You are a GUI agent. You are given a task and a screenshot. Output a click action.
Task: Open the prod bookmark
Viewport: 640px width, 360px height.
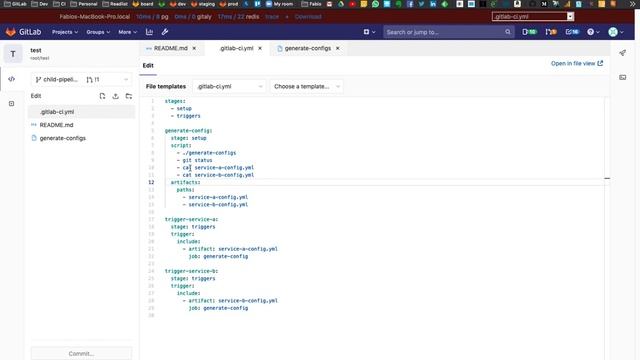pyautogui.click(x=229, y=4)
